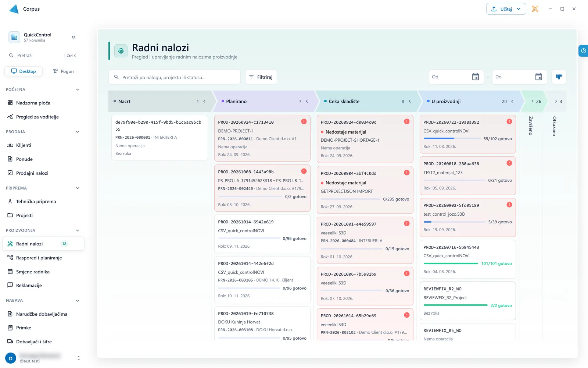588x368 pixels.
Task: Click the alert icon on PROD-20260818-280aa638 card
Action: click(x=509, y=163)
